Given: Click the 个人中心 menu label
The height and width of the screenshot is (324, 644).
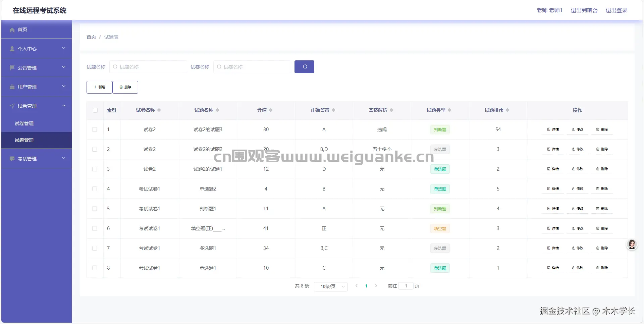Looking at the screenshot, I should tap(27, 49).
